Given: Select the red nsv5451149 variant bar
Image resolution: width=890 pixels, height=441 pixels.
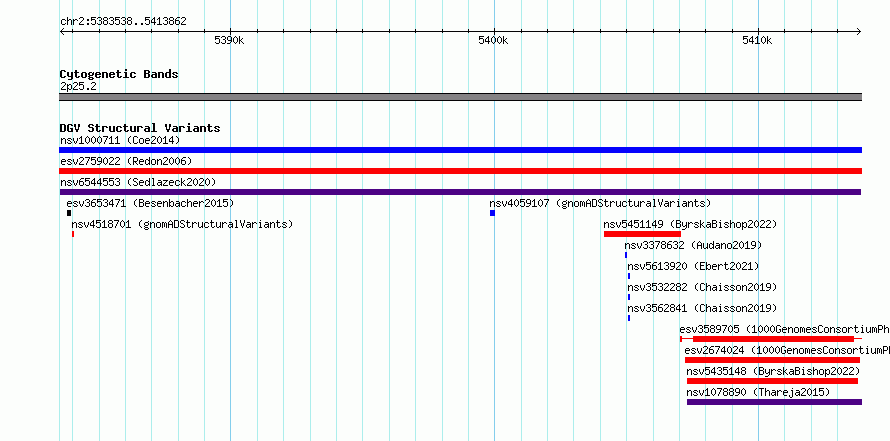Looking at the screenshot, I should click(642, 234).
